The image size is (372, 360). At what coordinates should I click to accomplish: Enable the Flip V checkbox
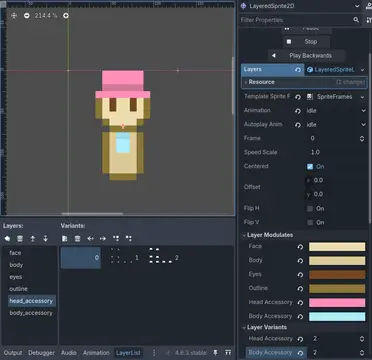[x=310, y=222]
